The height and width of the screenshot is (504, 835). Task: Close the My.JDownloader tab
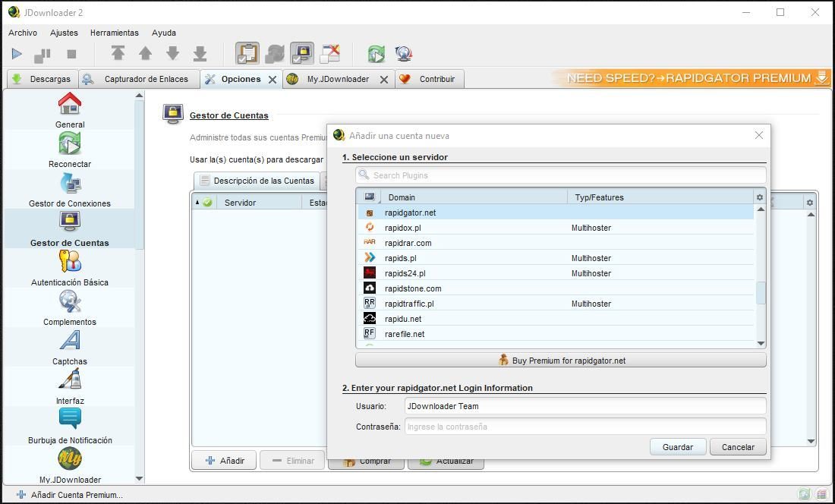coord(383,79)
